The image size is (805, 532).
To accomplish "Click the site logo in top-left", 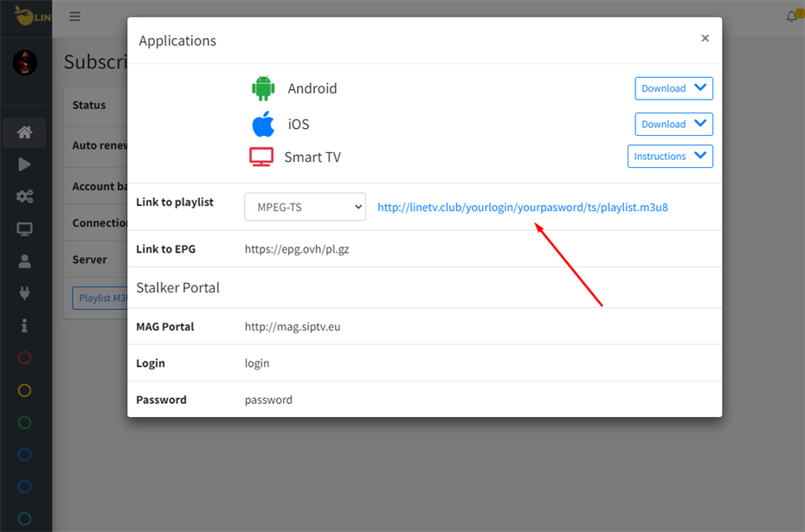I will (x=32, y=16).
